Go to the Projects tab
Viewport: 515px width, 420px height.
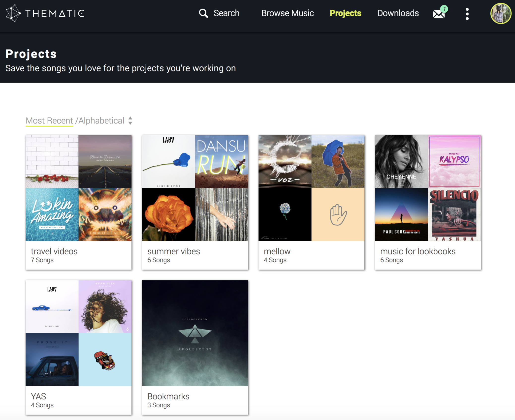tap(345, 13)
